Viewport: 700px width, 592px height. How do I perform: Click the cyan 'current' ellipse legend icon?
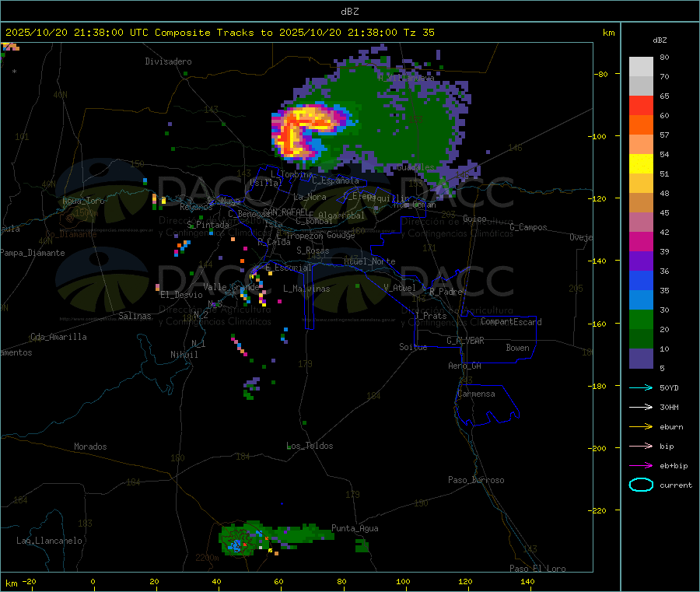(x=641, y=485)
